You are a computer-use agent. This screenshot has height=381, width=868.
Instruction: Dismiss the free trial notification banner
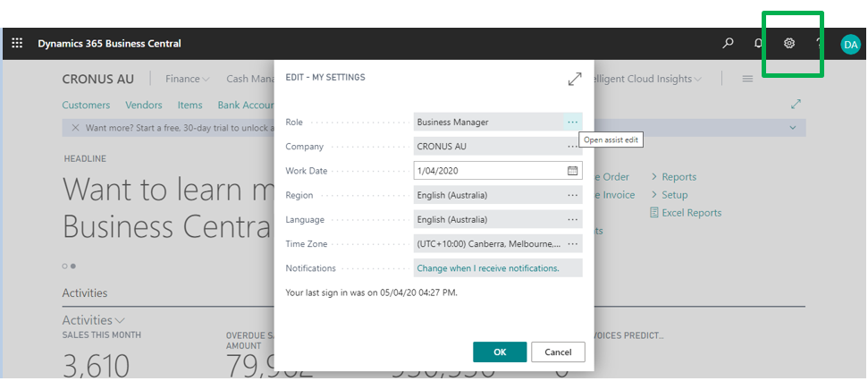[75, 128]
